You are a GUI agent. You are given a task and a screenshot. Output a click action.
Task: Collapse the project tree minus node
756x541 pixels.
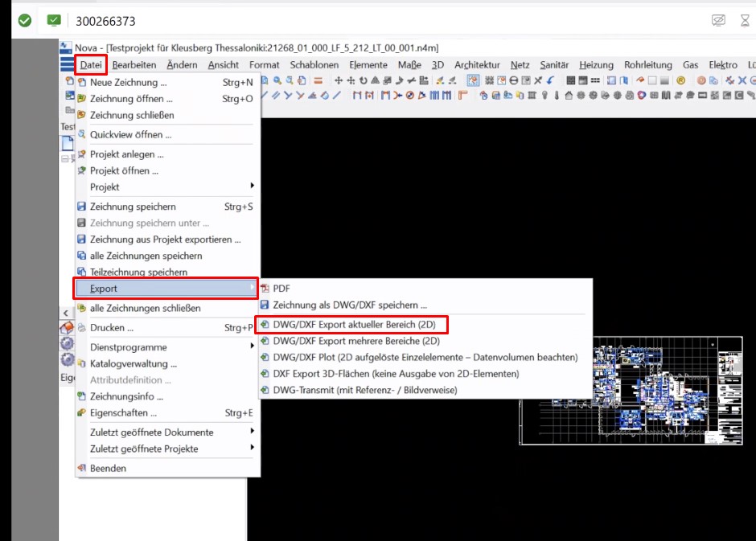coord(64,158)
